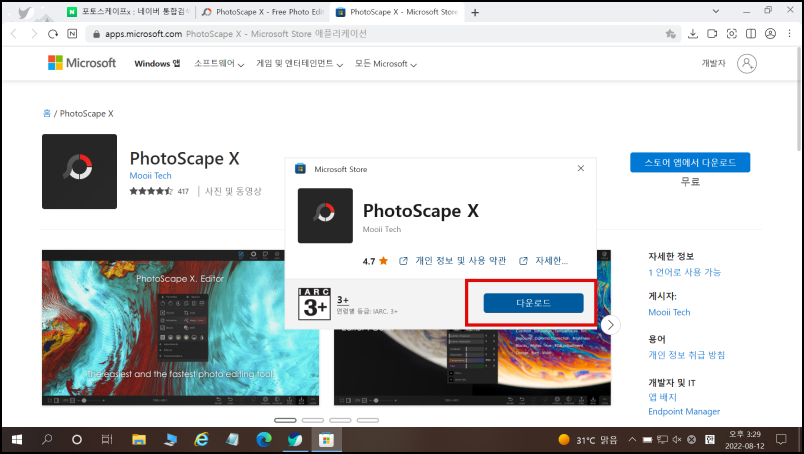Open 개인 정보 취급 방침 link
The image size is (804, 454).
(x=687, y=355)
